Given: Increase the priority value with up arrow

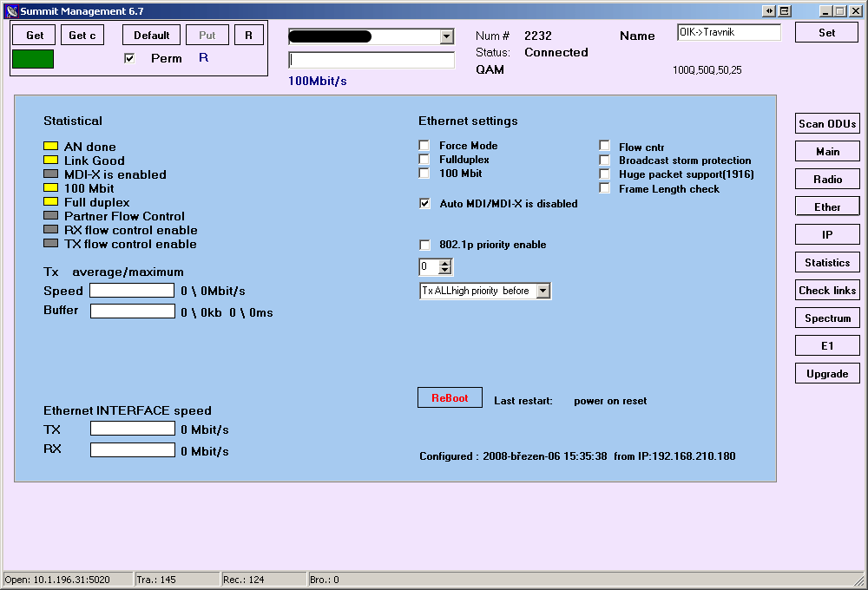Looking at the screenshot, I should coord(445,263).
